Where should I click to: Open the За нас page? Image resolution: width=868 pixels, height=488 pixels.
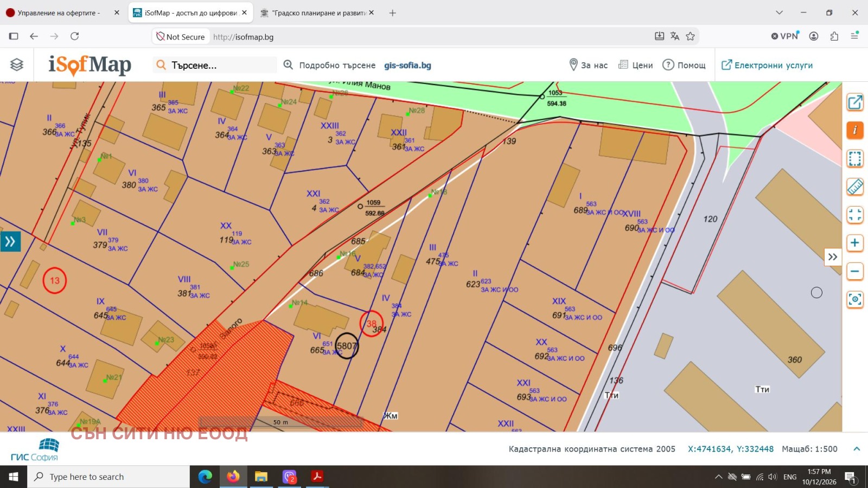tap(588, 65)
